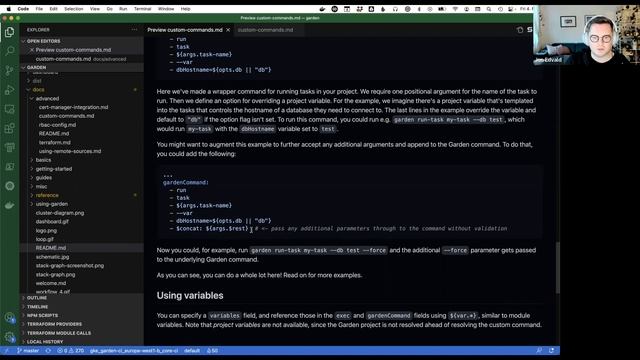Collapse the Open Editors section
Screen dimensions: 640x360
(82, 41)
